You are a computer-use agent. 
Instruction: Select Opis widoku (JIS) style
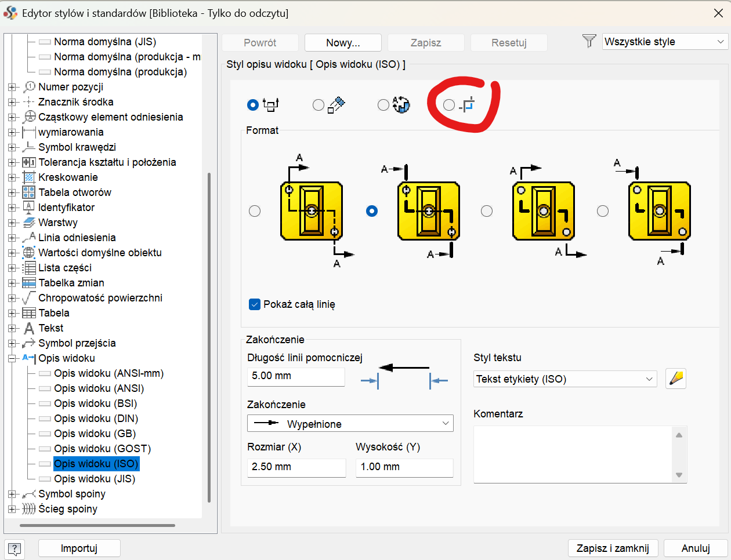point(95,479)
